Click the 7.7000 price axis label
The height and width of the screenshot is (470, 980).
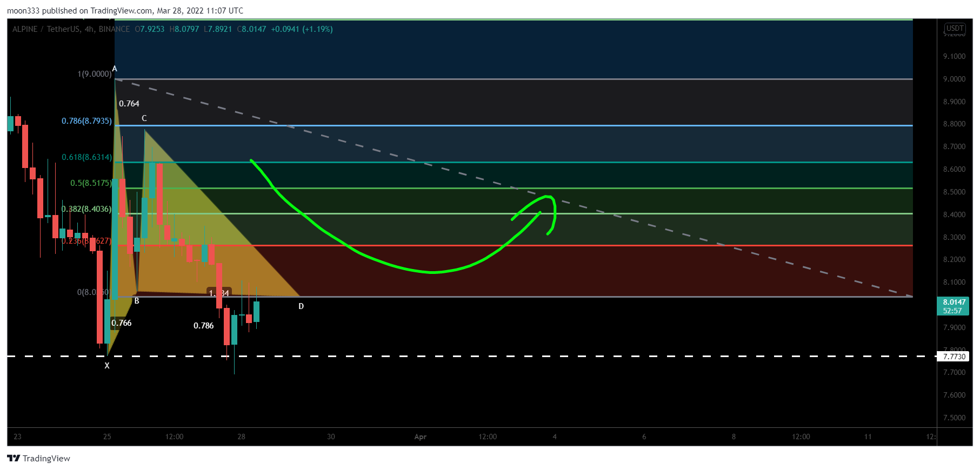pyautogui.click(x=954, y=372)
